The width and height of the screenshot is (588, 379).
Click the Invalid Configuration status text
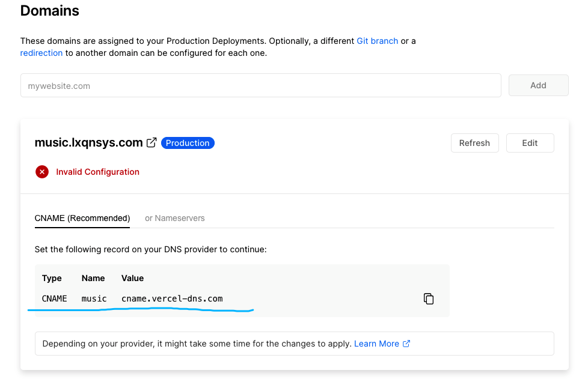point(97,172)
